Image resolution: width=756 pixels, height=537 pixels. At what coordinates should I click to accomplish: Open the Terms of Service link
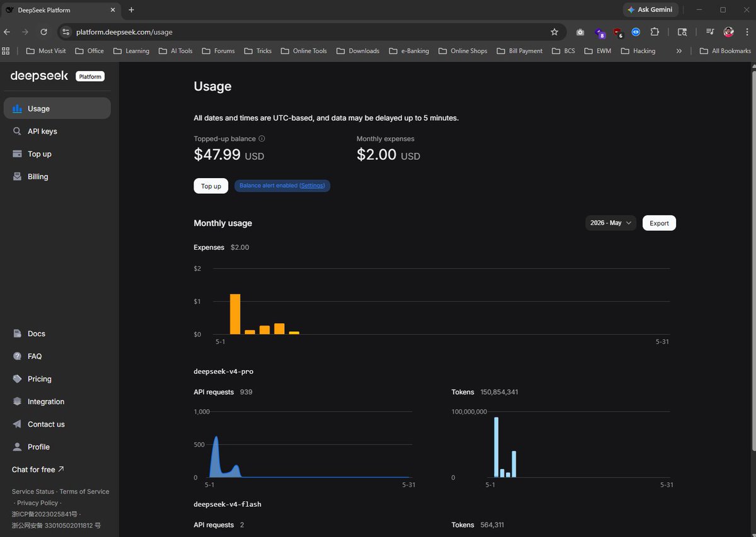coord(84,492)
